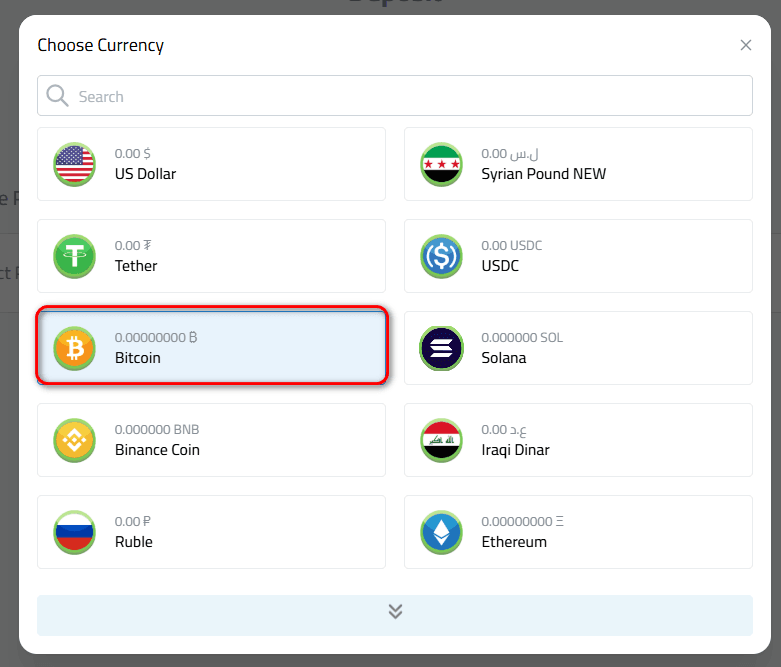The width and height of the screenshot is (781, 667).
Task: Choose Ruble currency name
Action: (133, 541)
